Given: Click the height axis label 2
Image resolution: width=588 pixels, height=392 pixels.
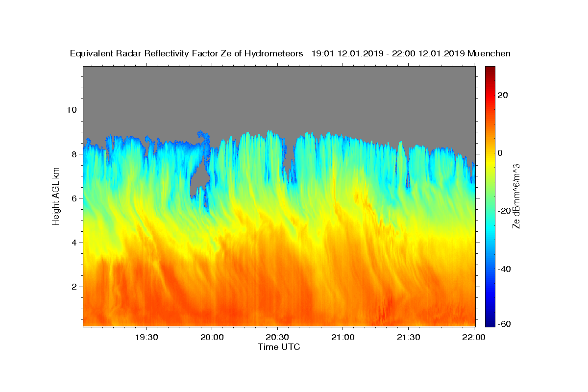Looking at the screenshot, I should (x=75, y=286).
